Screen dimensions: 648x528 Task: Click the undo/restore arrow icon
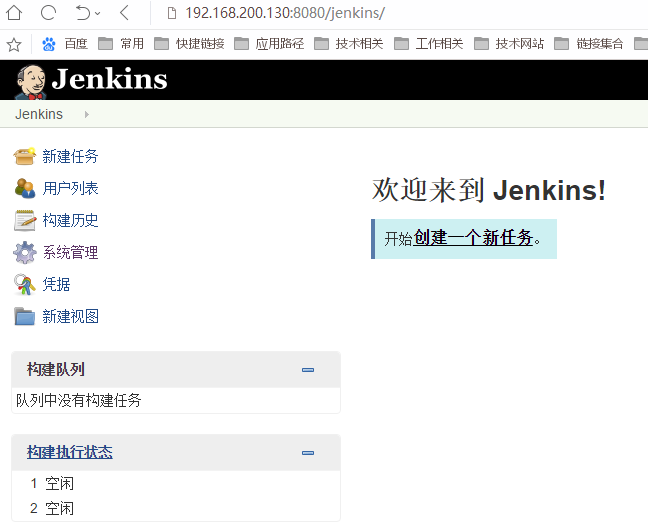tap(83, 13)
